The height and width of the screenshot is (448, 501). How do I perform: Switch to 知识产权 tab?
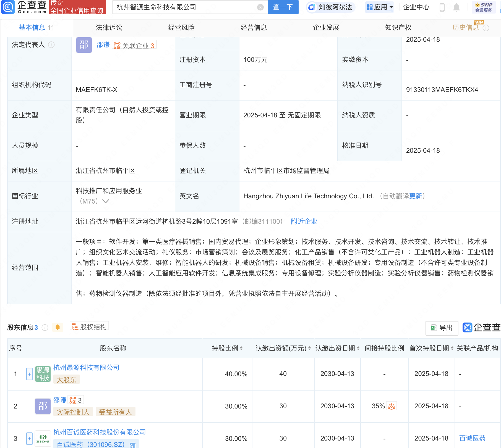(x=398, y=28)
